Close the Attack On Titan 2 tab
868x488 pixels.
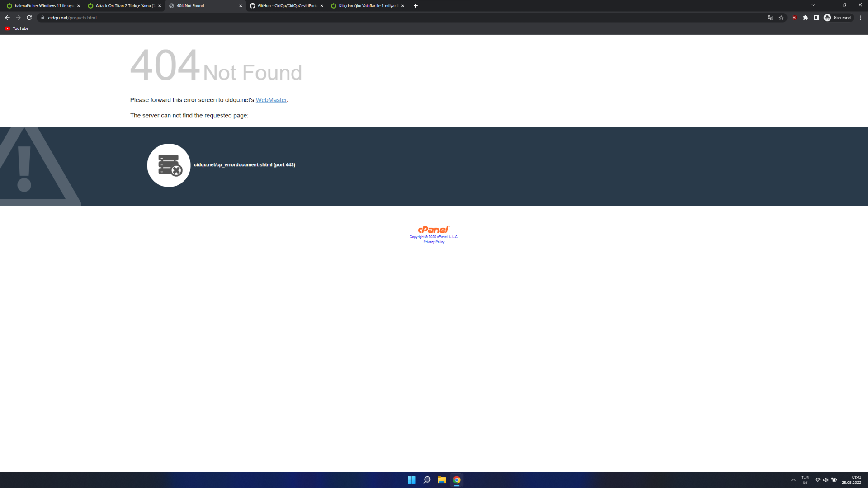[x=160, y=6]
